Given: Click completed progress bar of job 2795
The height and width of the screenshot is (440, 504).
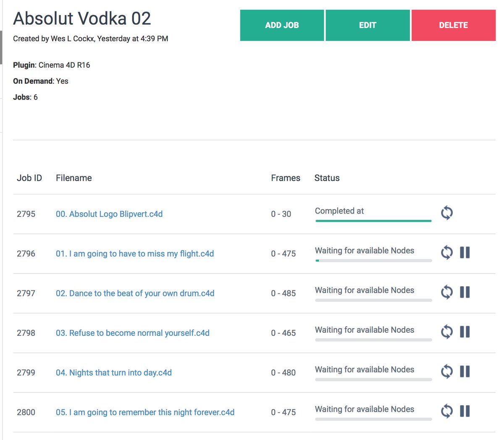Looking at the screenshot, I should [x=373, y=221].
